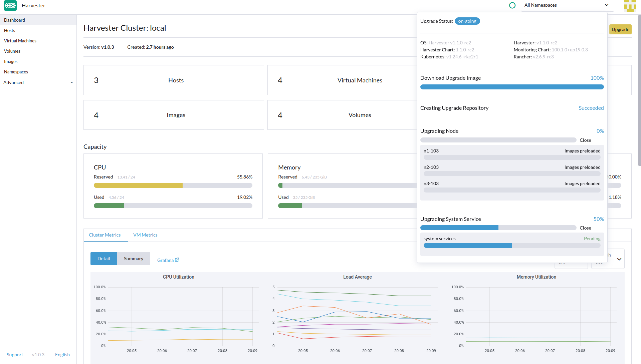This screenshot has width=641, height=364.
Task: Click the Hosts count card
Action: click(x=174, y=80)
